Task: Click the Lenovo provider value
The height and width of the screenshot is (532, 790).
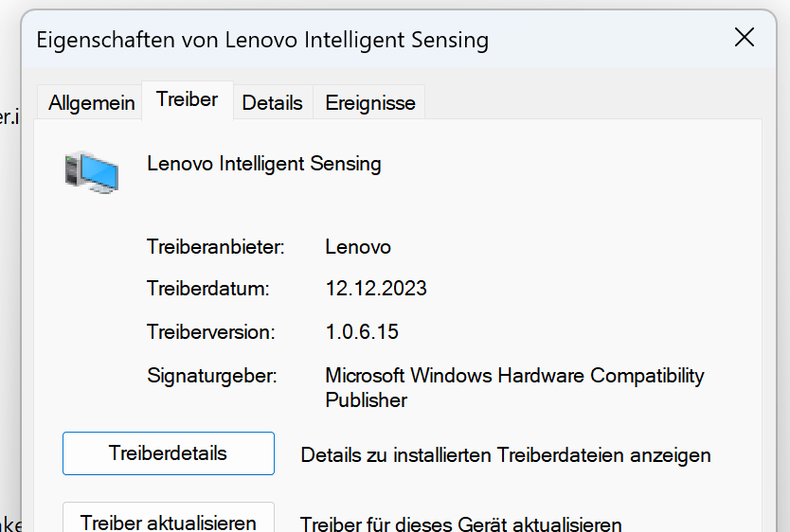Action: (358, 247)
